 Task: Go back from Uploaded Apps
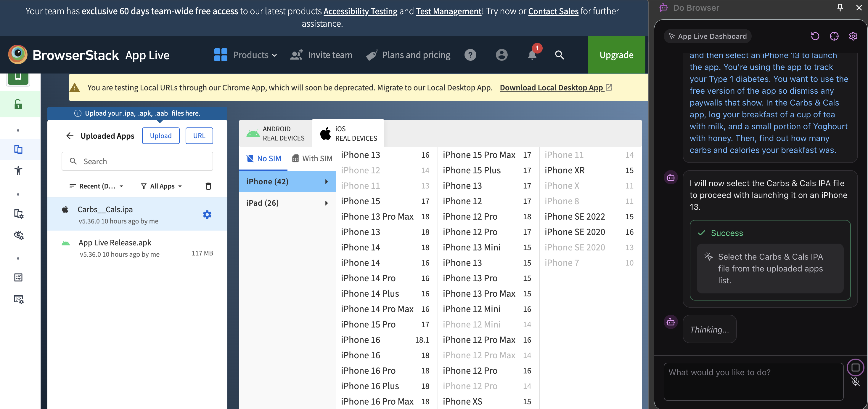(70, 136)
